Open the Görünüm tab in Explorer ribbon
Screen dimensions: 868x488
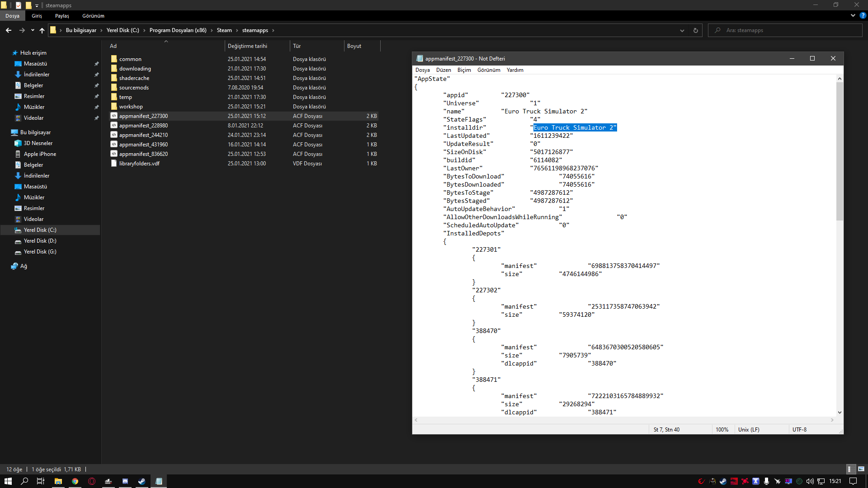(93, 16)
